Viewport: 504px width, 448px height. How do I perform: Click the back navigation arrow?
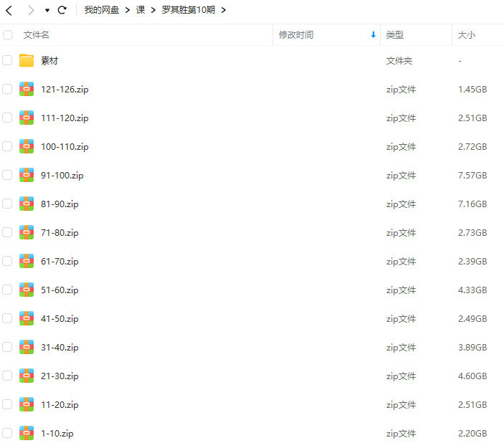click(x=9, y=10)
